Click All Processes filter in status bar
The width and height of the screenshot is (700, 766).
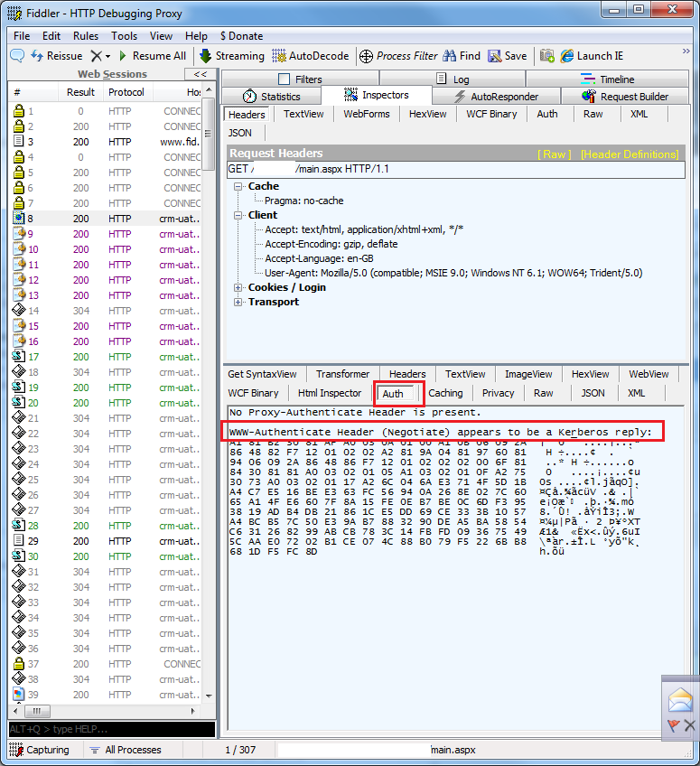(126, 750)
